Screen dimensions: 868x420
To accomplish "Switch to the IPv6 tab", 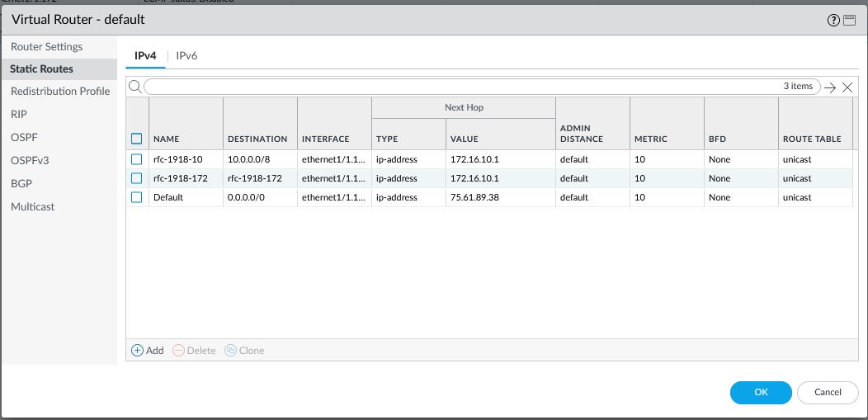I will click(x=186, y=55).
